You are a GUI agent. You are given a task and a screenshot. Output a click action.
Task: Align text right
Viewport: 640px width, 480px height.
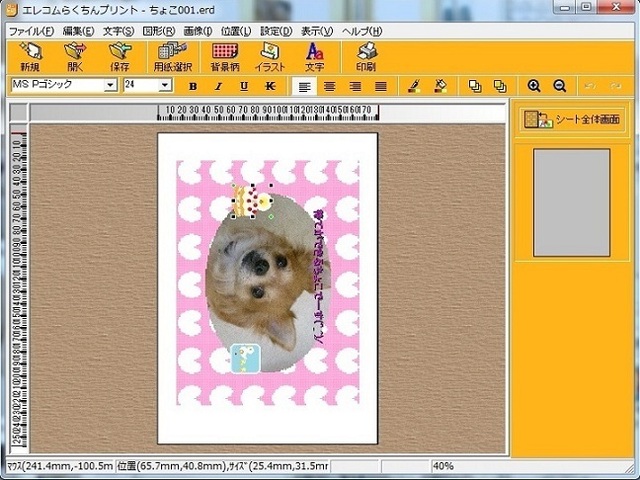point(355,86)
